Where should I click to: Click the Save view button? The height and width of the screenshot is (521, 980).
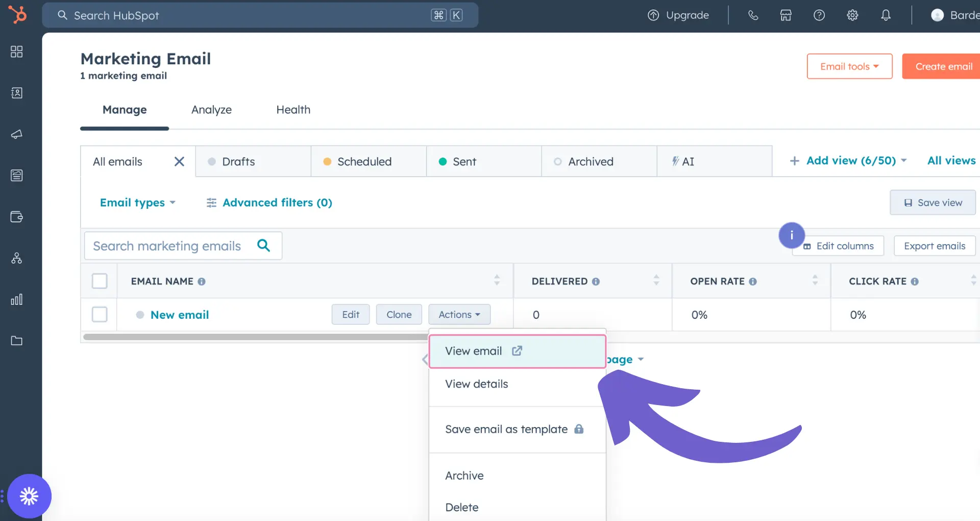[x=933, y=202]
